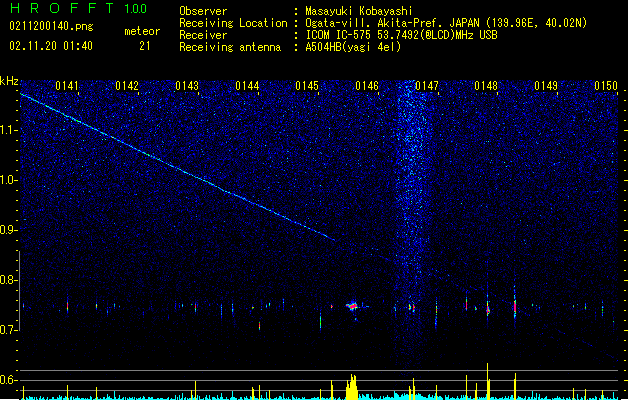Screen dimensions: 629x400
Task: Click observer name Masayuki Kobayashi
Action: pos(358,11)
